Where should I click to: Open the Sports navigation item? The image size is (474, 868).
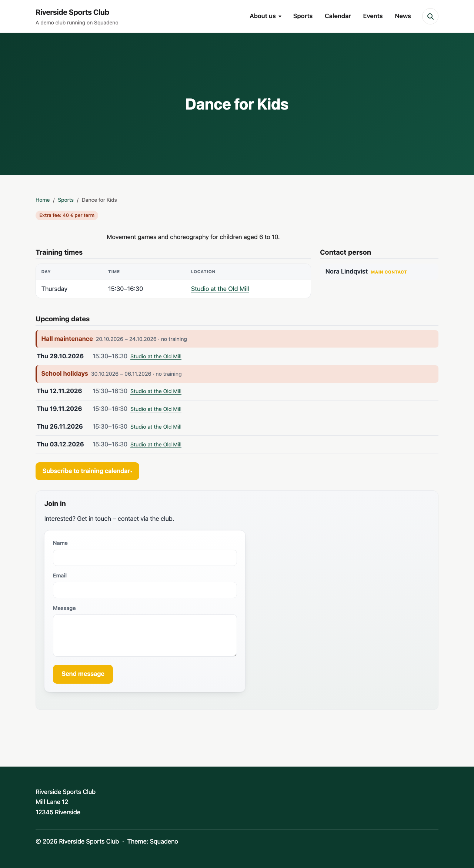(x=303, y=16)
